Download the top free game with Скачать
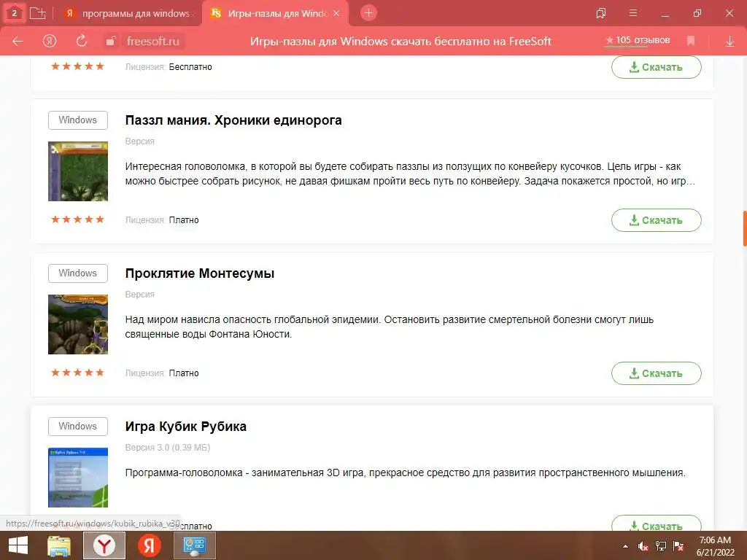Screen dimensions: 747x560 pos(656,67)
